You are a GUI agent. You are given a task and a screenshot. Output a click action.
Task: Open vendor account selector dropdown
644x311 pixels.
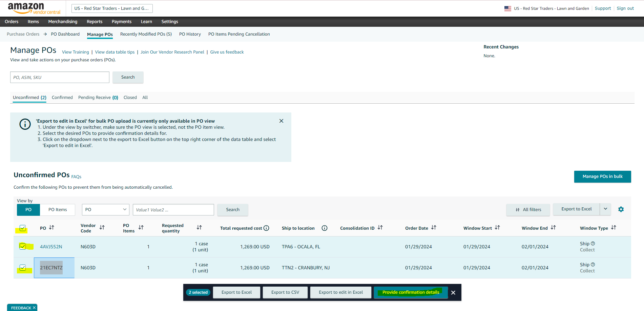pos(112,8)
